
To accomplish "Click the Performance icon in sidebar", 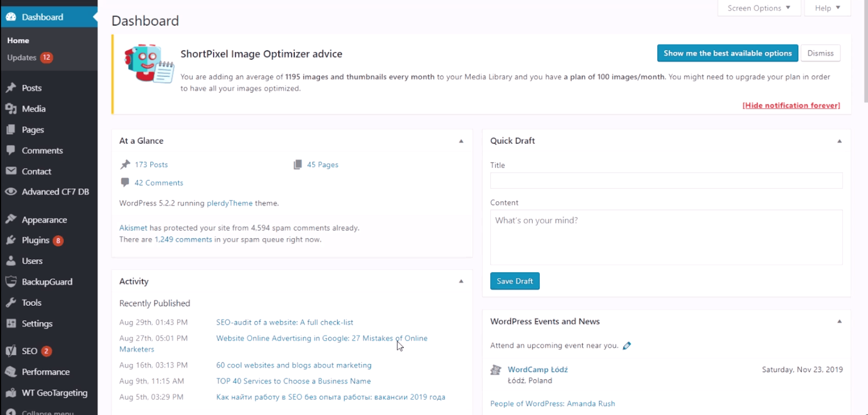I will point(11,372).
